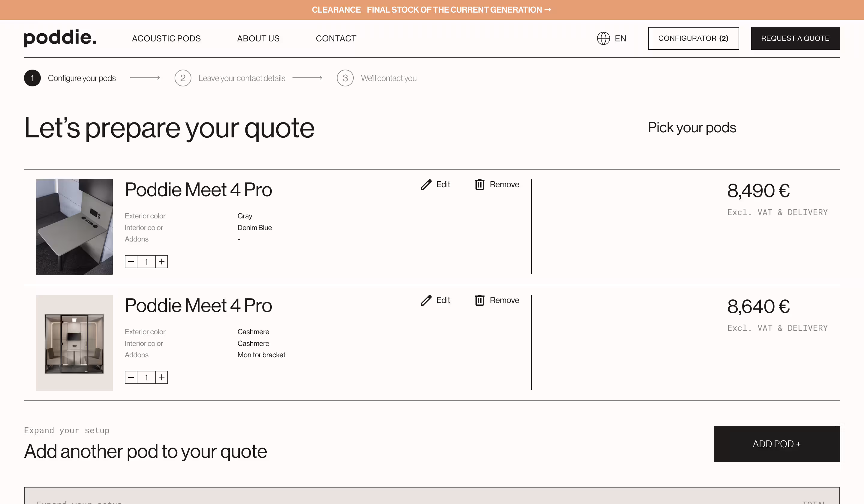Click quantity field of the Gray pod
The height and width of the screenshot is (504, 864).
coord(146,262)
